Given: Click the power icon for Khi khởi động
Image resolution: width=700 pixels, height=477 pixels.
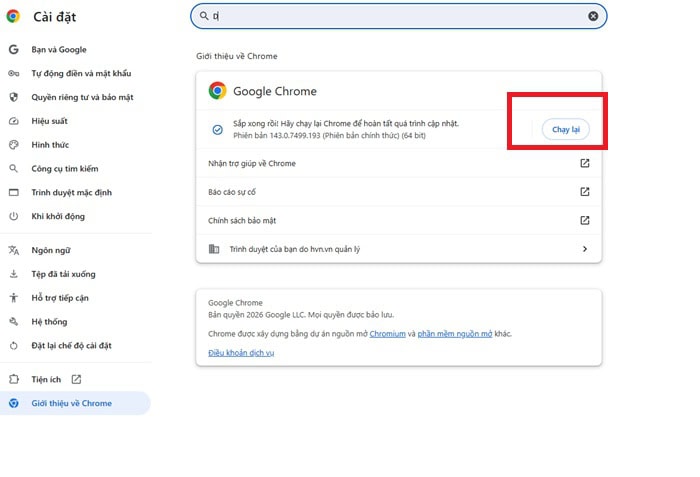Looking at the screenshot, I should 14,216.
